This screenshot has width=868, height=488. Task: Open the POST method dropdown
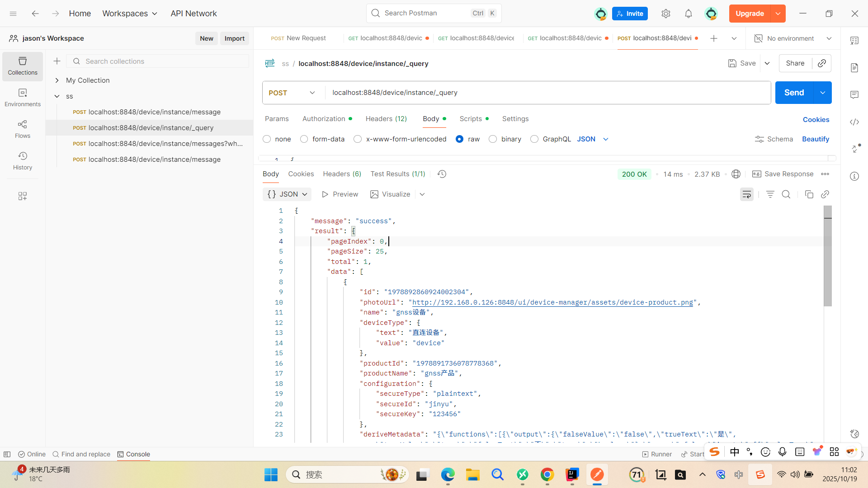point(292,93)
